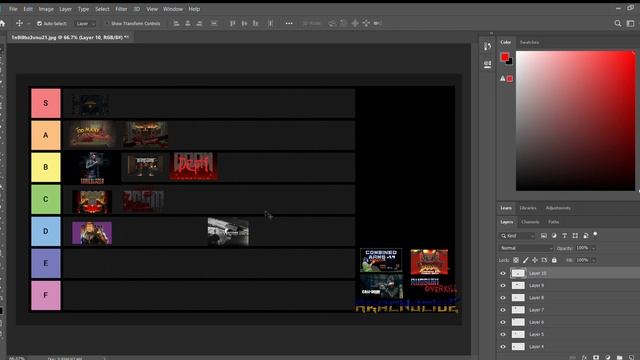Click the gamut warning triangle in Color panel
Screen dimensions: 640x360
(x=503, y=78)
